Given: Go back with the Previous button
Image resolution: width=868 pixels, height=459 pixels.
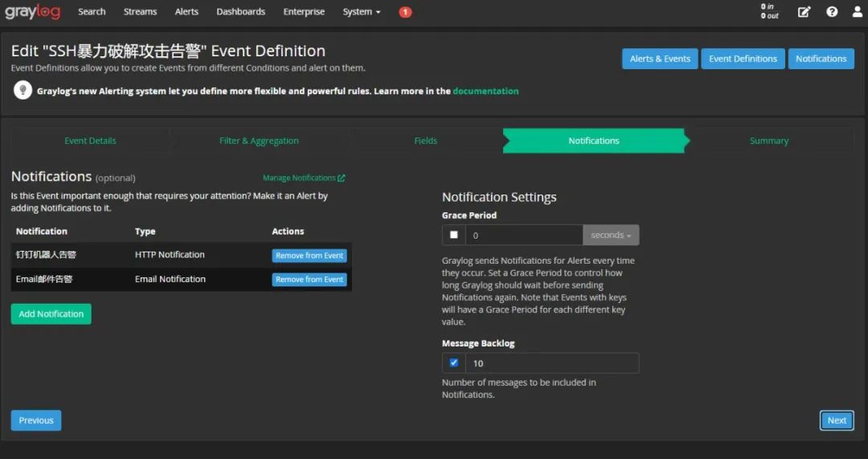Looking at the screenshot, I should point(36,420).
